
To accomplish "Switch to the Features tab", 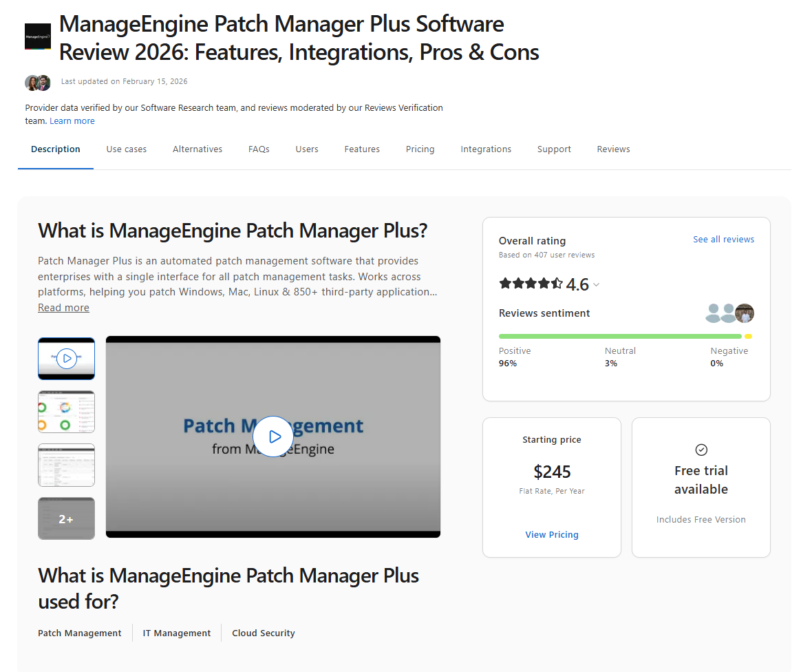I will tap(362, 149).
